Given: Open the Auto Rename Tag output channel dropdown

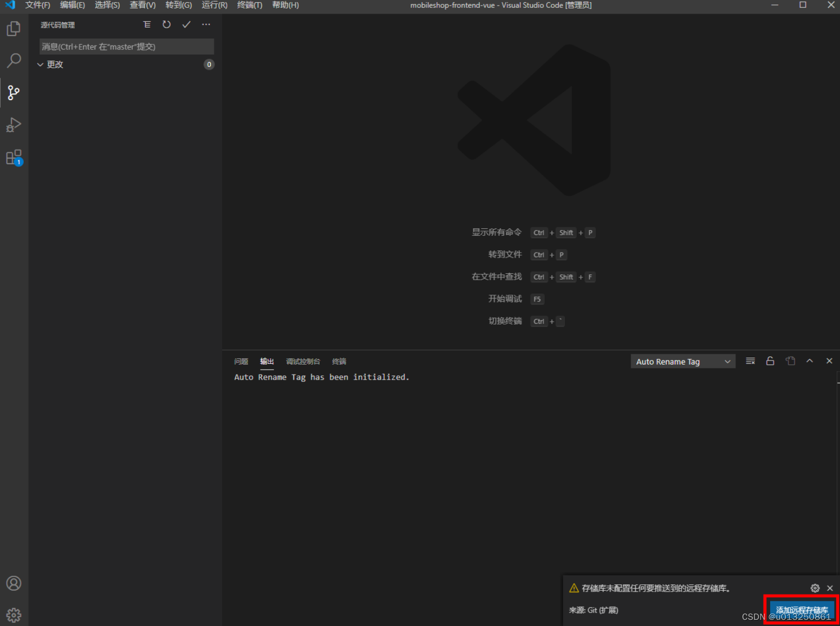Looking at the screenshot, I should (683, 362).
